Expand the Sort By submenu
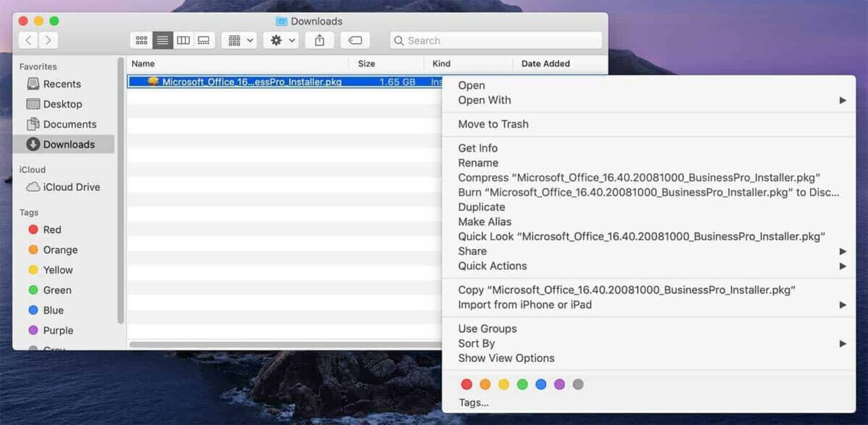 click(x=649, y=343)
